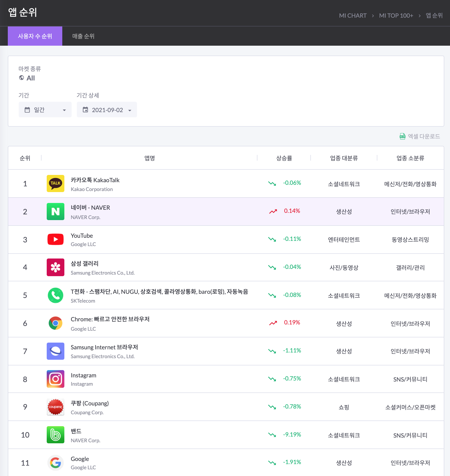Sort by the 순위 column header
450x476 pixels.
tap(25, 158)
